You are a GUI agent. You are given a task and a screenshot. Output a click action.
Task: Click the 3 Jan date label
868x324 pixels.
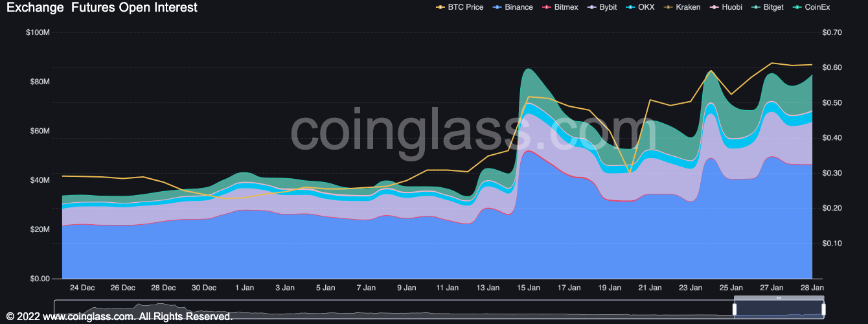285,288
